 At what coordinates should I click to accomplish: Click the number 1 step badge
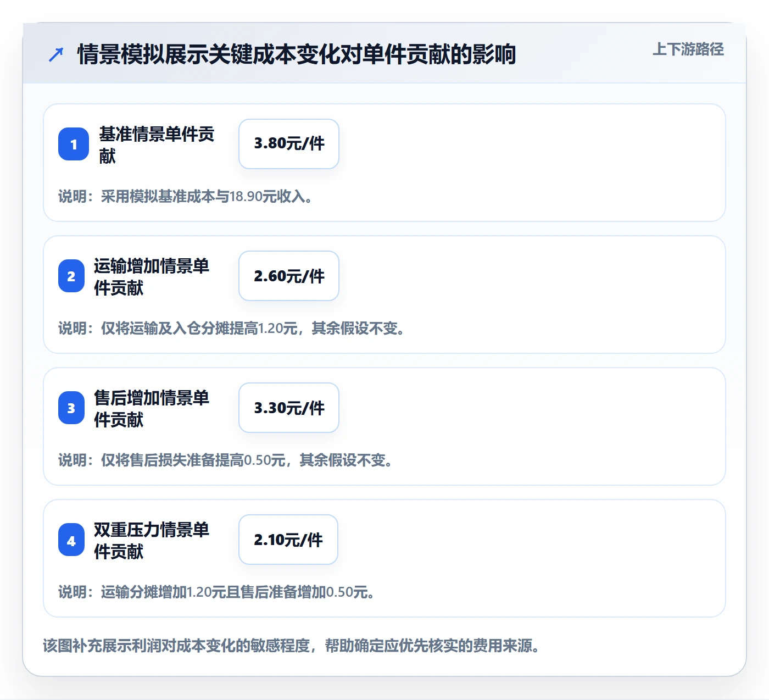[74, 144]
